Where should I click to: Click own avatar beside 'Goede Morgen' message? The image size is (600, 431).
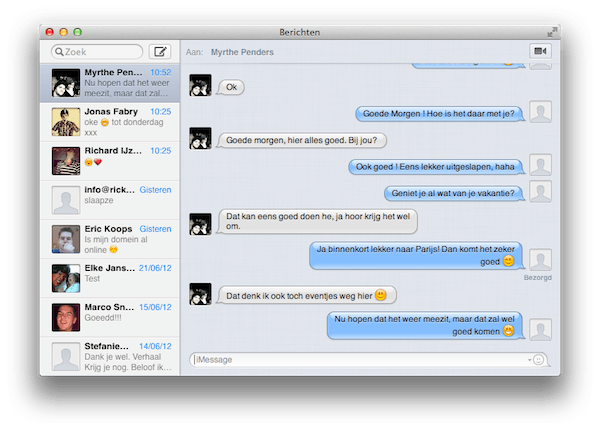click(540, 112)
